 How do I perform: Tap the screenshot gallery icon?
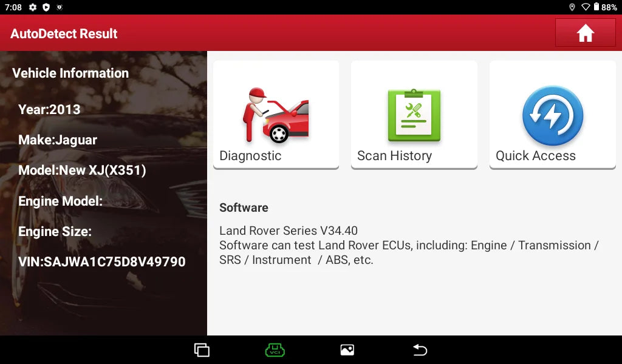point(347,350)
